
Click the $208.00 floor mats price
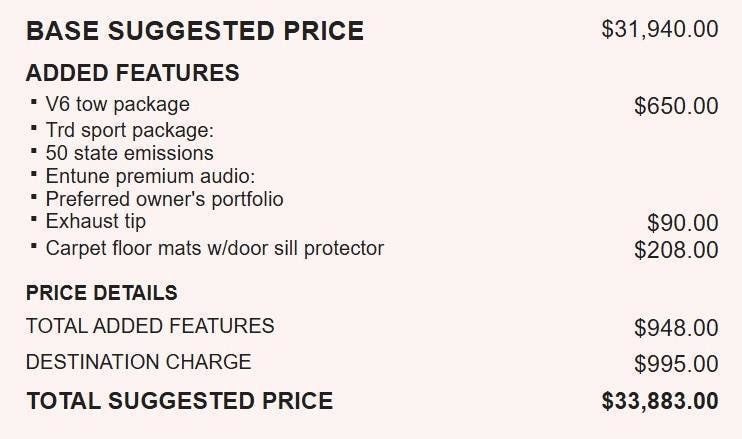click(x=676, y=249)
